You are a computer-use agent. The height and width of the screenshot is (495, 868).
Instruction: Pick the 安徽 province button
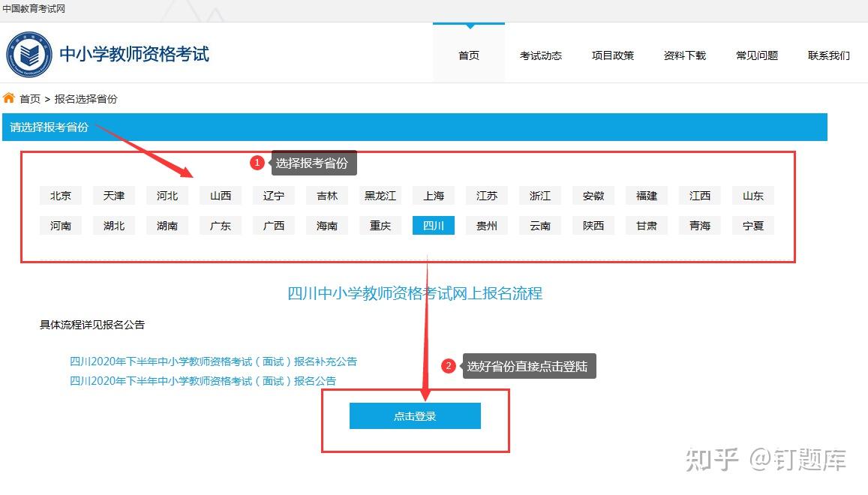coord(593,196)
